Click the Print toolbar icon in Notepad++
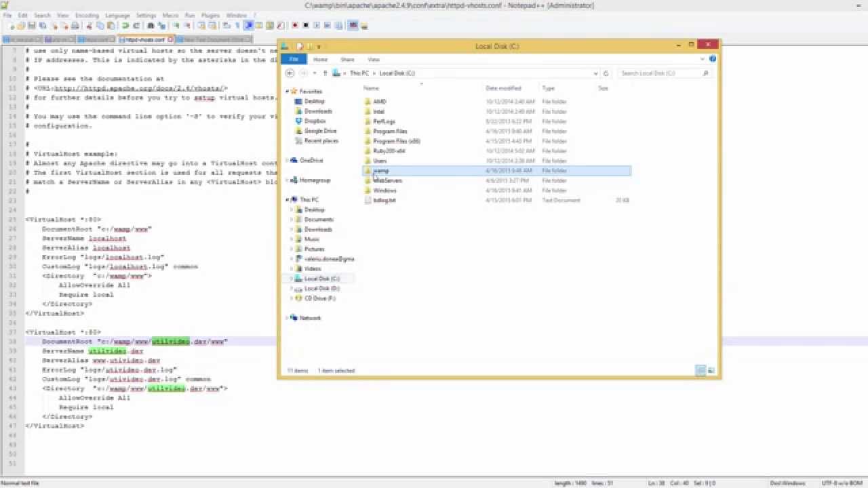868x488 pixels. [x=75, y=26]
